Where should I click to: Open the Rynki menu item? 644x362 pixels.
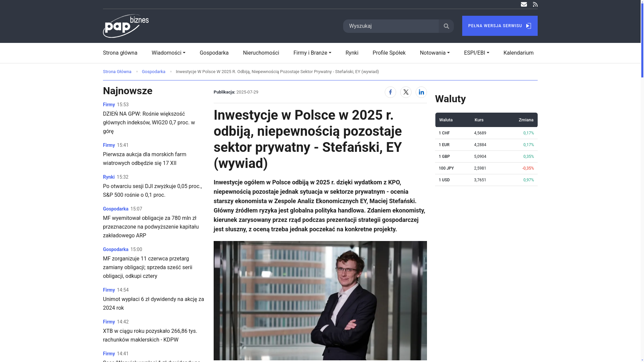[352, 53]
